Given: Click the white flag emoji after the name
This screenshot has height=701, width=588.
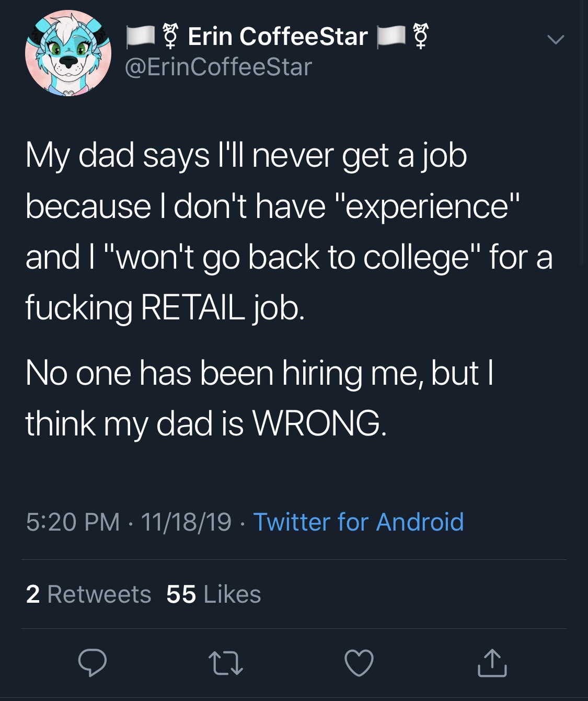Looking at the screenshot, I should pos(391,37).
